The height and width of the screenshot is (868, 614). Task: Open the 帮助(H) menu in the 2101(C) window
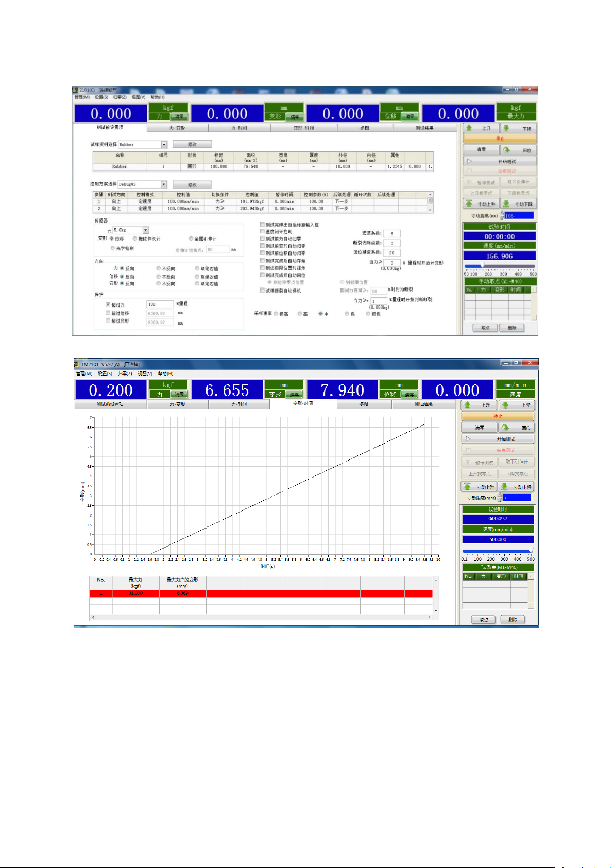[158, 97]
